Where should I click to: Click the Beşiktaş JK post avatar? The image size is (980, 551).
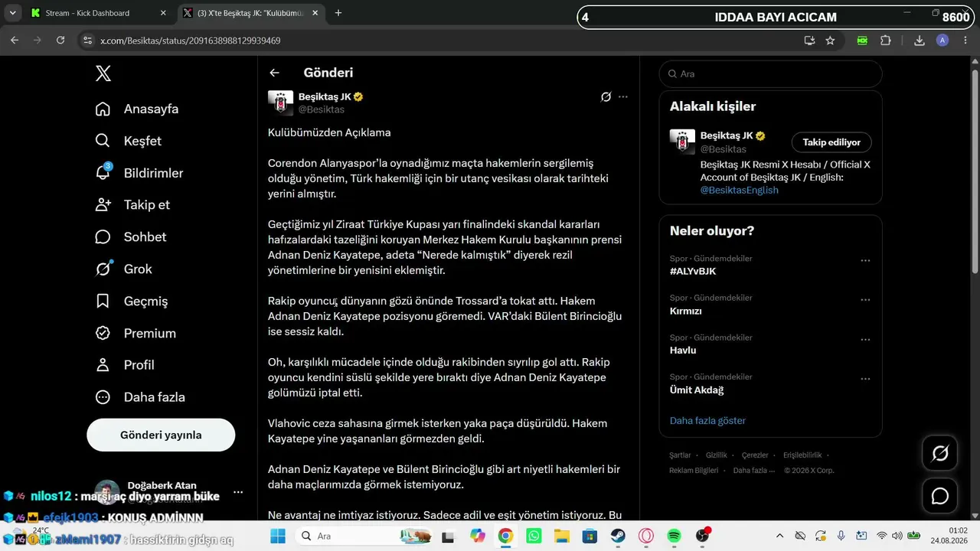click(x=280, y=103)
